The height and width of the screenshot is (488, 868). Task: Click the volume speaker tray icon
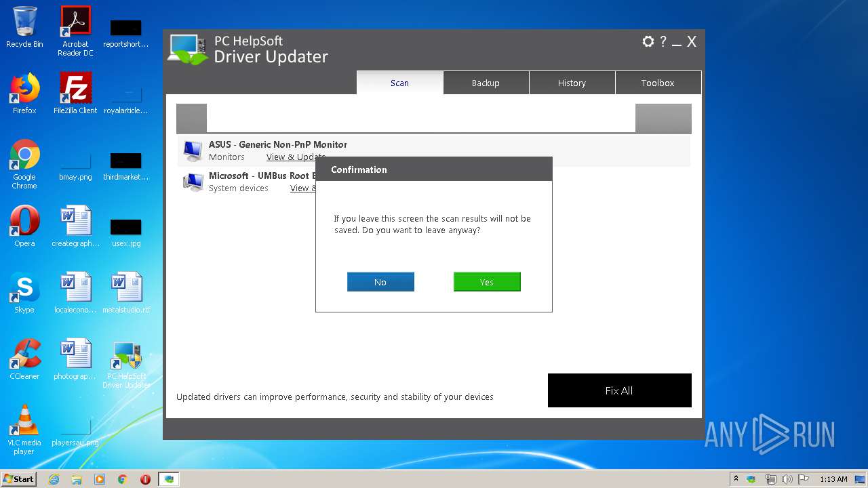[787, 479]
